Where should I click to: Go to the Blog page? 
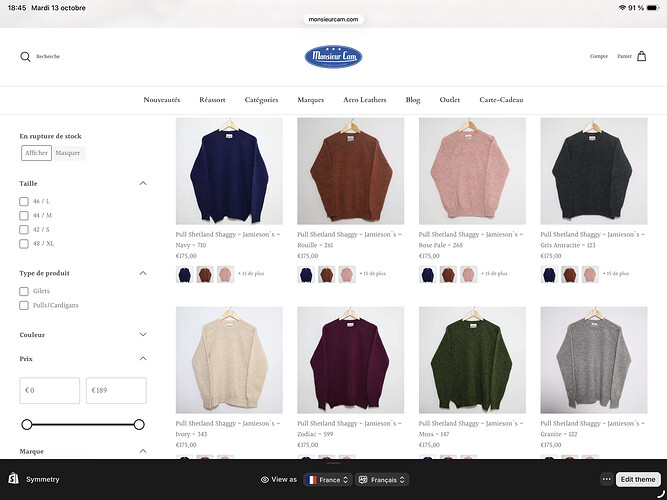[x=413, y=100]
